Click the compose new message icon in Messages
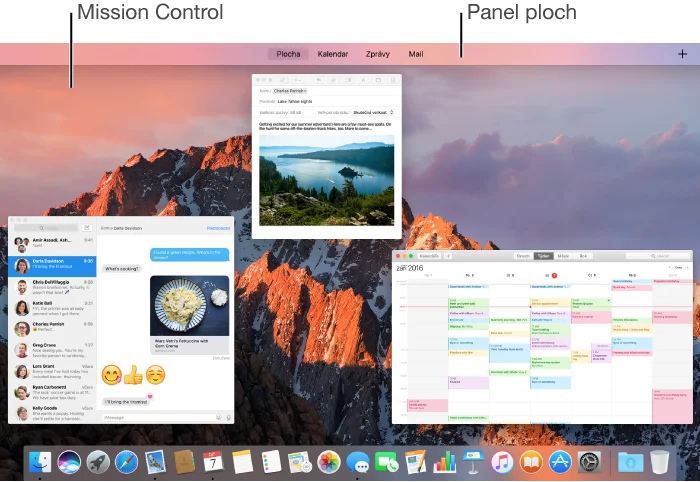This screenshot has height=482, width=700. click(87, 228)
